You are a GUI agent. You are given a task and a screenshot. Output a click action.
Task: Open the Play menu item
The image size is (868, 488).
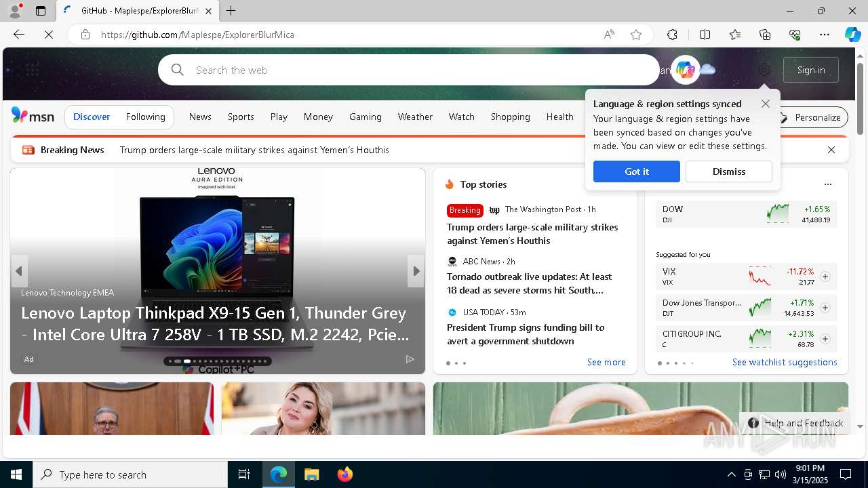279,117
